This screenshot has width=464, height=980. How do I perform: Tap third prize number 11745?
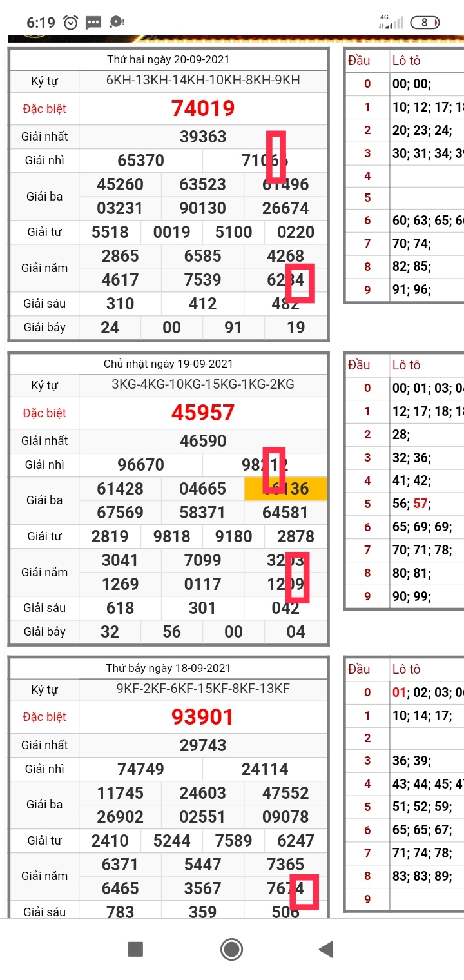pos(121,793)
